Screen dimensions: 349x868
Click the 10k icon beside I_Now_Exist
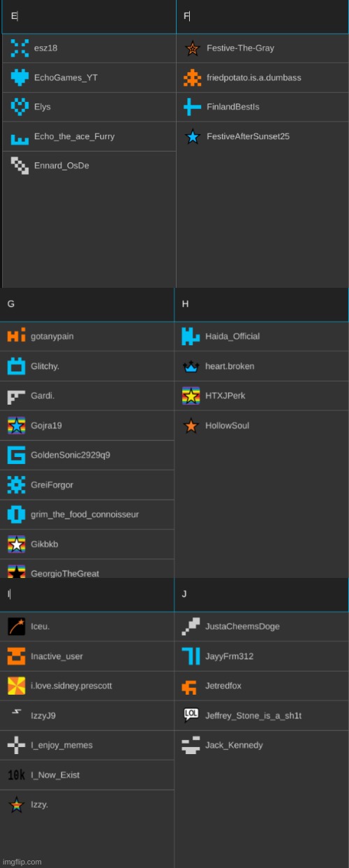16,775
